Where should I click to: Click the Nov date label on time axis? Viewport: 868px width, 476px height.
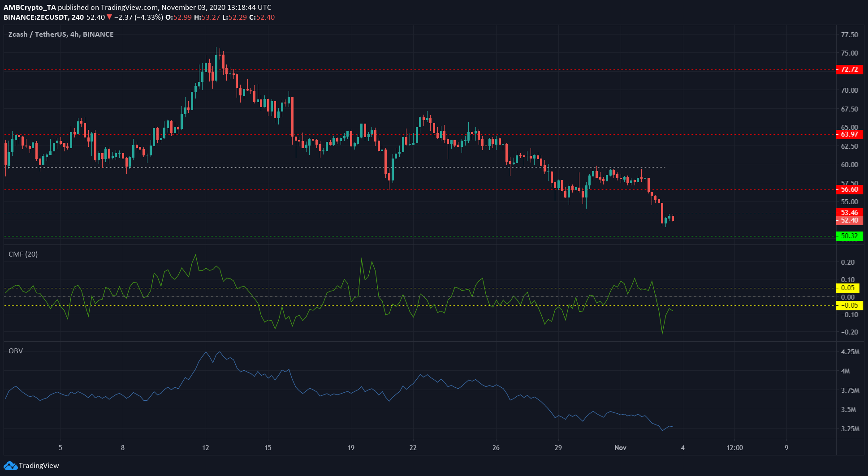click(621, 447)
